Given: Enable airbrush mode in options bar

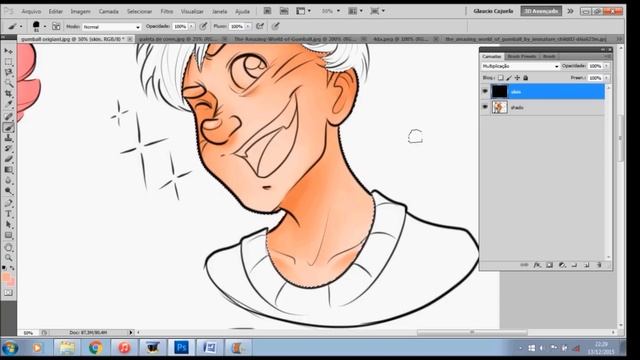Looking at the screenshot, I should [x=260, y=27].
